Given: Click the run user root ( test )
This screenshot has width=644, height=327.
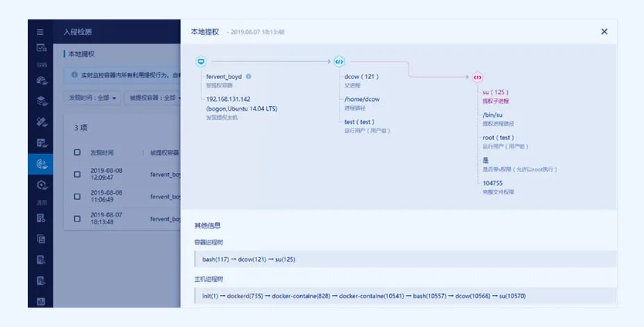Looking at the screenshot, I should tap(498, 137).
